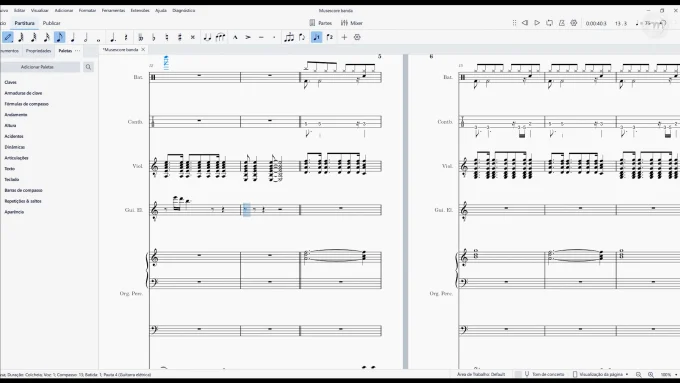
Task: Apply tenuto articulation
Action: 261,37
